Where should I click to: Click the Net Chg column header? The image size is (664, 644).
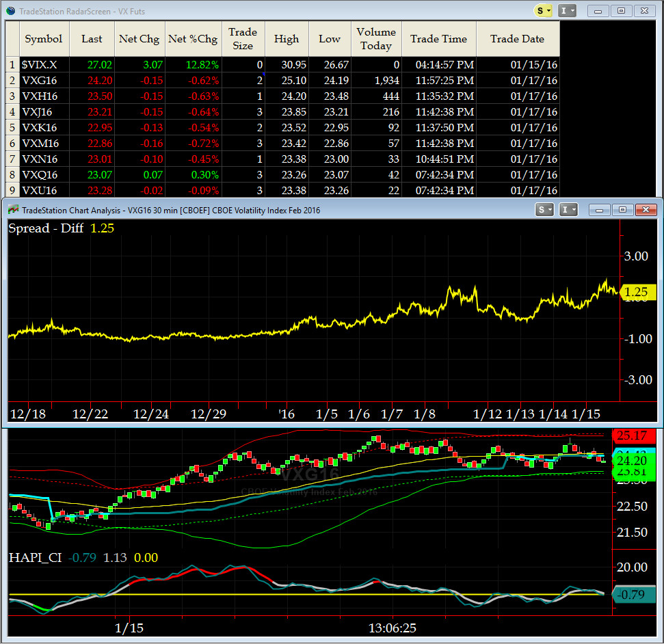(x=140, y=39)
